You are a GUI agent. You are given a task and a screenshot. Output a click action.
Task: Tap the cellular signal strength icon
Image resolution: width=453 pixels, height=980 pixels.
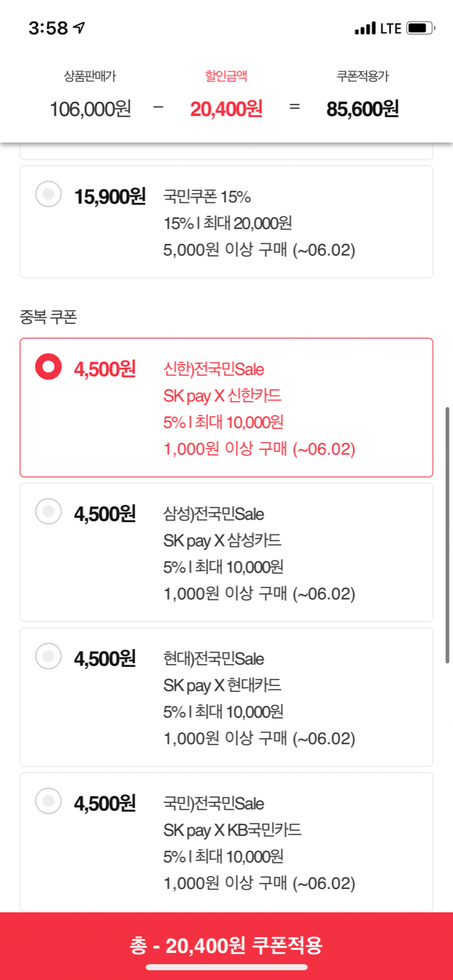tap(365, 29)
